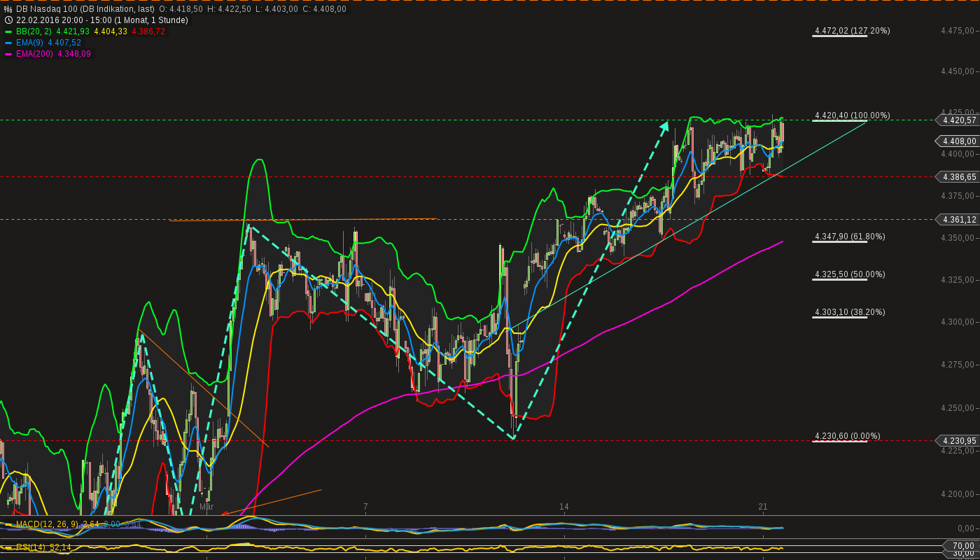Click the magenta EMA(200) legend marker
The image size is (980, 560).
pyautogui.click(x=10, y=53)
